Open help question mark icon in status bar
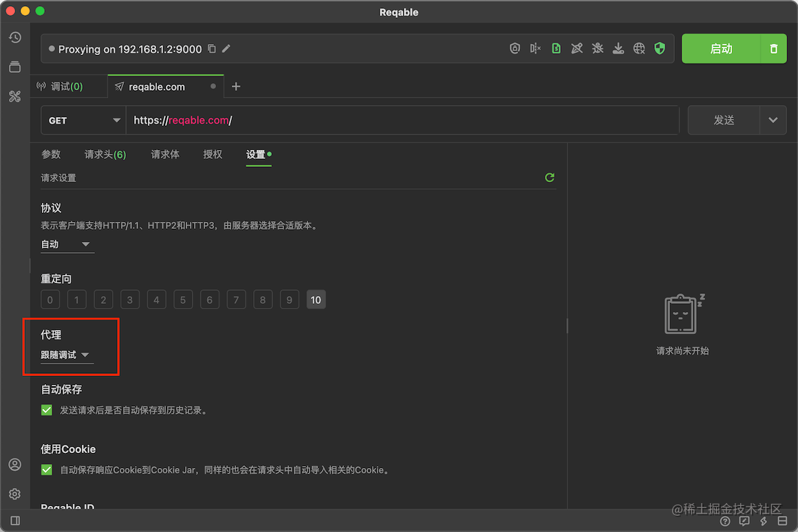The width and height of the screenshot is (798, 532). point(725,521)
